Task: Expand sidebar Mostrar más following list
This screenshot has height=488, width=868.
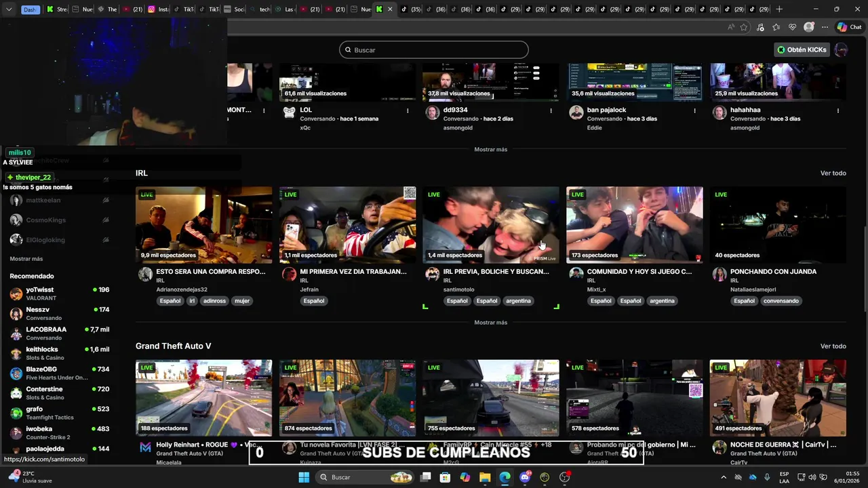Action: (x=26, y=259)
